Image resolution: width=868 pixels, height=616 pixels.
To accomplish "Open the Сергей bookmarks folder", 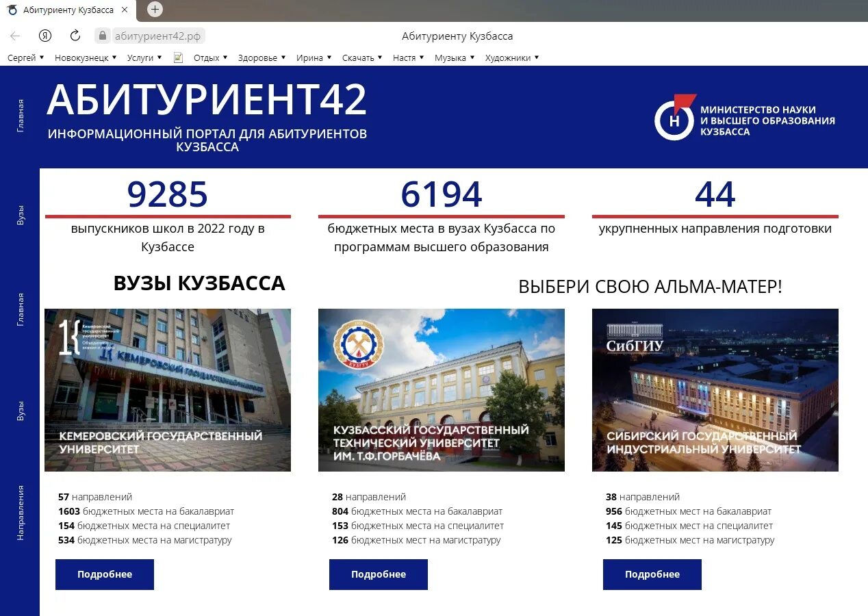I will 26,58.
